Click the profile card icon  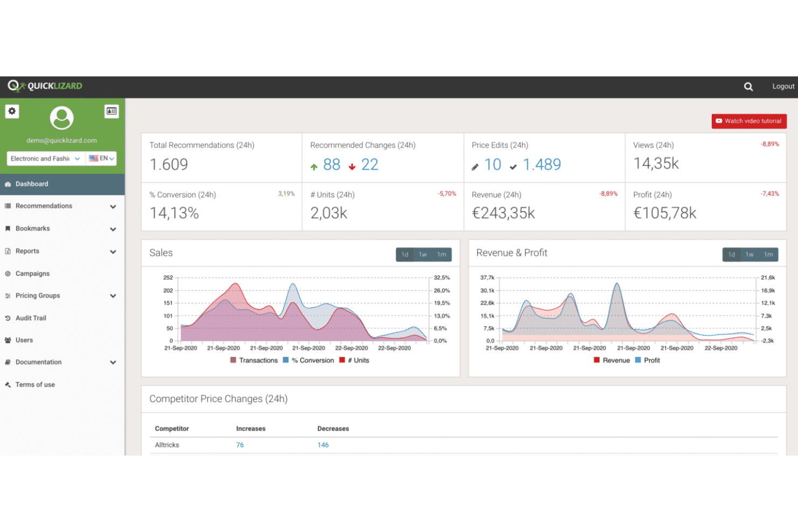[112, 111]
